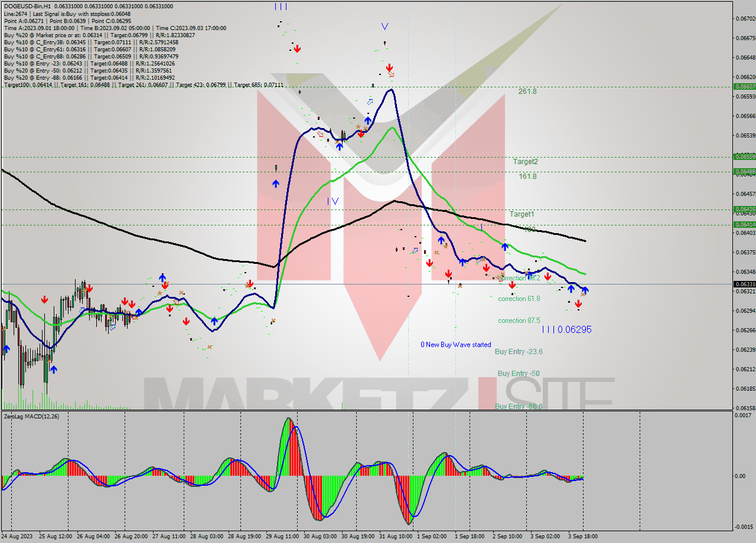Click the '26 Aug 04:00' time axis label
The image size is (756, 543).
(x=93, y=537)
